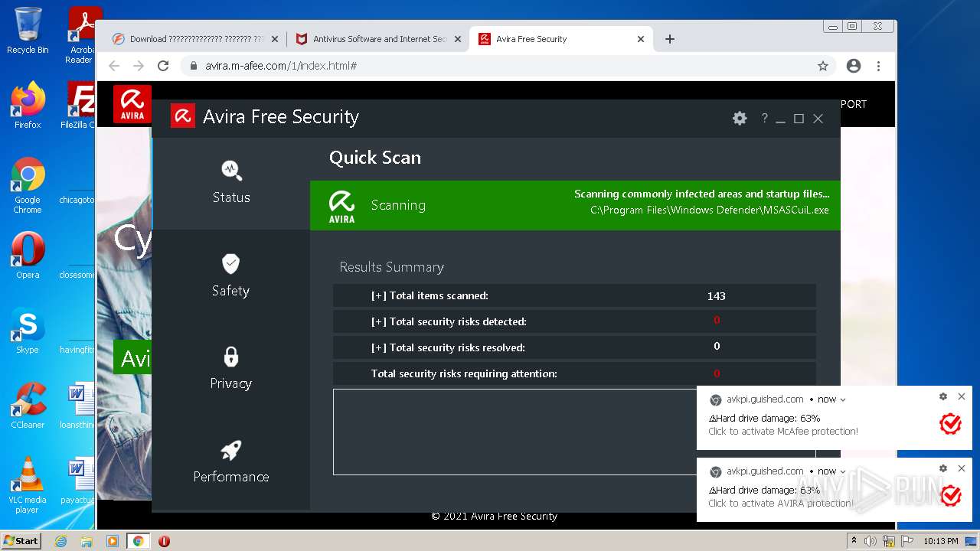Open a new browser tab
This screenshot has height=551, width=980.
click(670, 39)
